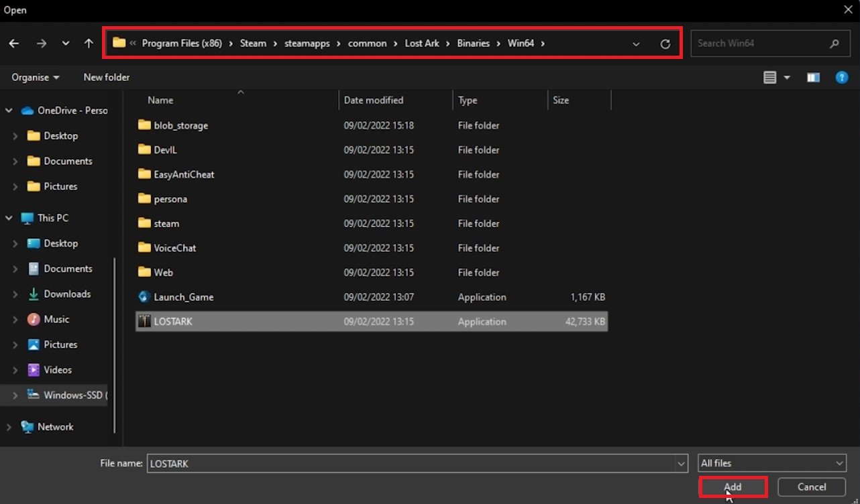Click the Binaries breadcrumb

point(474,43)
